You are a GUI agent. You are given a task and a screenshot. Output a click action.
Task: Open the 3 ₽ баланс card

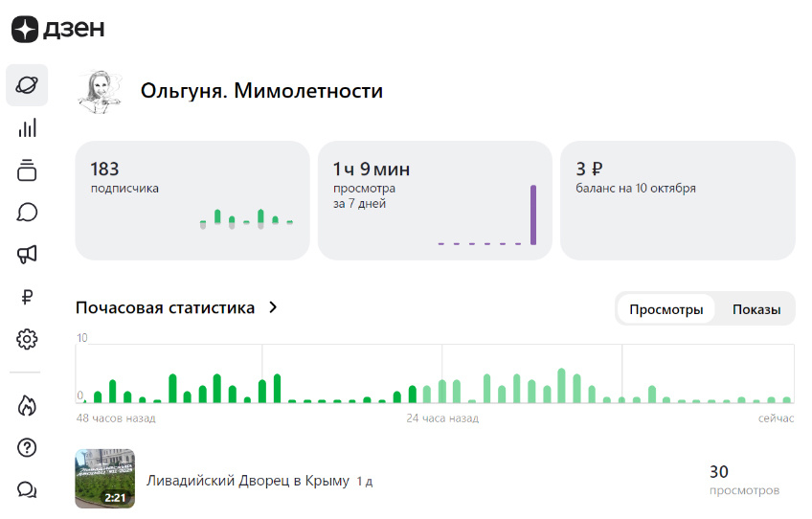coord(677,200)
